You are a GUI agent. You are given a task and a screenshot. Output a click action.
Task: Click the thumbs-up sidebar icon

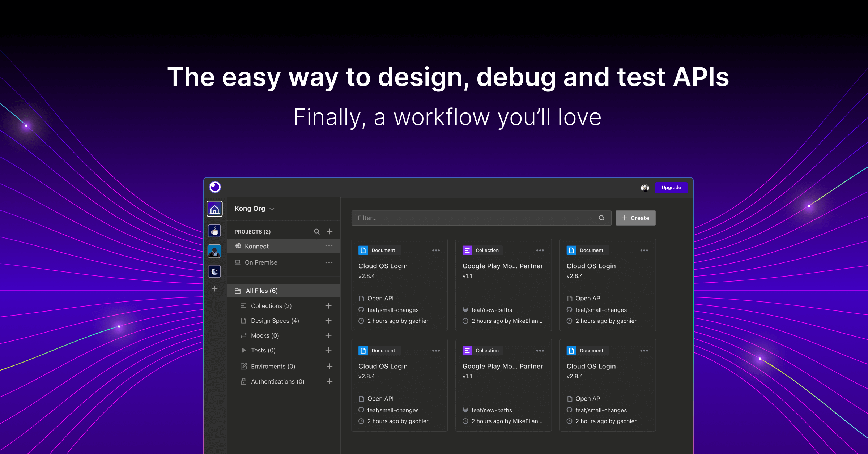(215, 231)
